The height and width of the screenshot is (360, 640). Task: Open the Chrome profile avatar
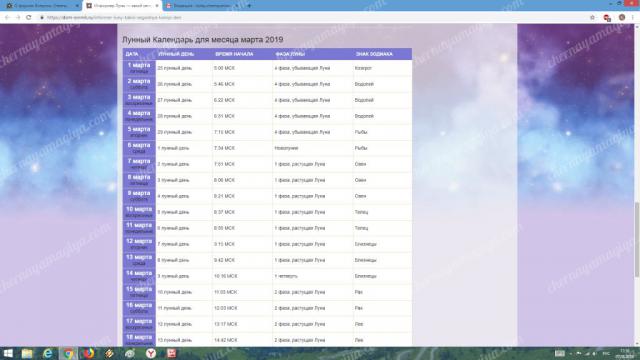tap(622, 18)
